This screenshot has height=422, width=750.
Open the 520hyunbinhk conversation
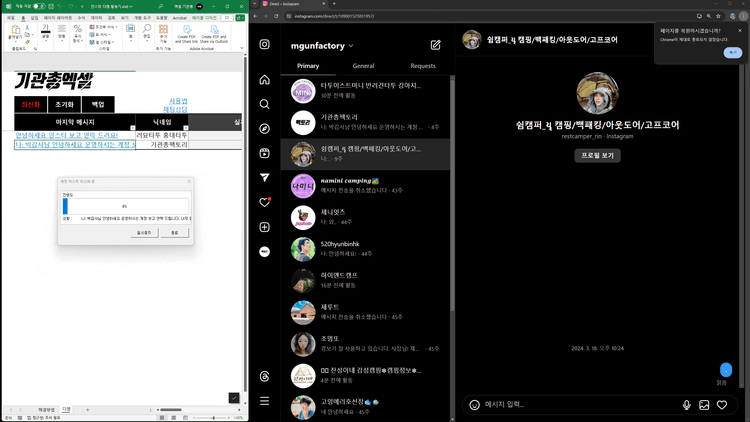[x=365, y=249]
